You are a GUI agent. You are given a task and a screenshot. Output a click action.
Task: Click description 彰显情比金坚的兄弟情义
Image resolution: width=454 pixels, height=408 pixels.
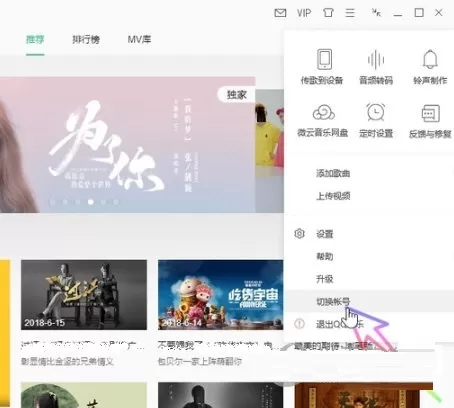coord(67,362)
